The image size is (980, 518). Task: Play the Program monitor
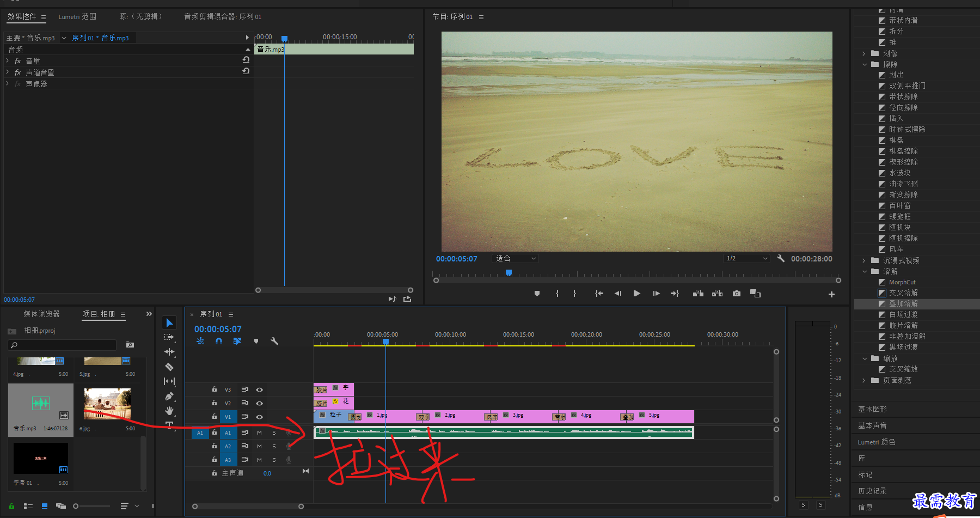636,294
